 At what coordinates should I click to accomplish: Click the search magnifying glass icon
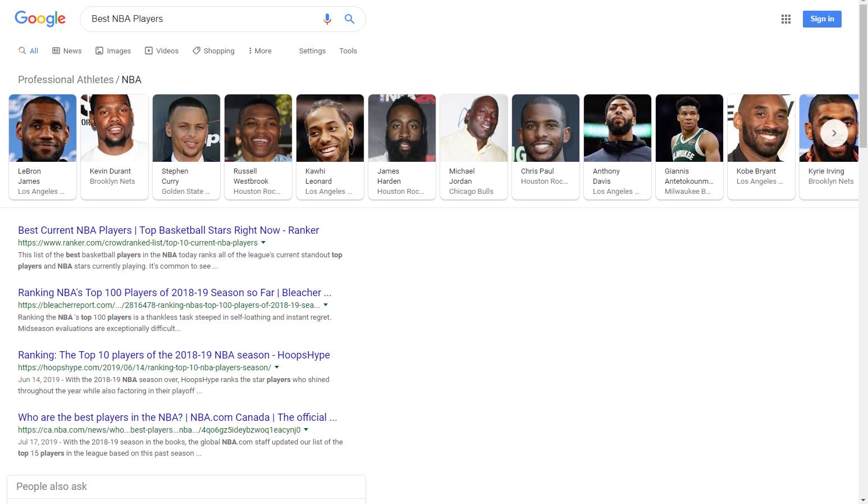(x=349, y=19)
